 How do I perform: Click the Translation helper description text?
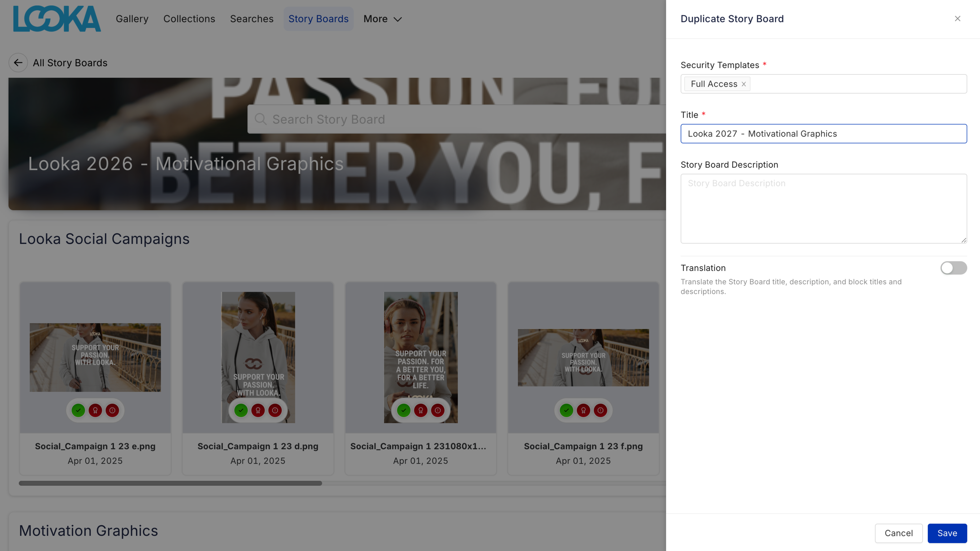tap(791, 287)
